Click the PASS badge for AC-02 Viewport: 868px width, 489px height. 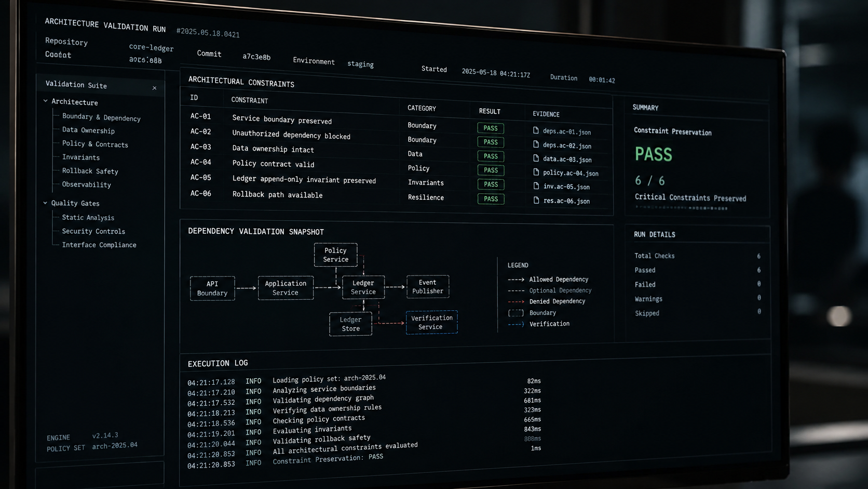coord(491,142)
